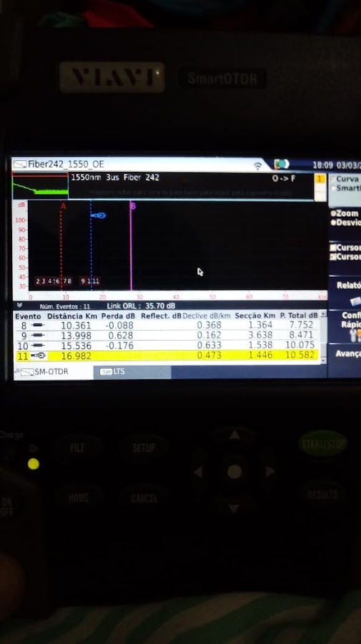Click the splice icon in event row 8
The width and height of the screenshot is (361, 644).
[38, 326]
